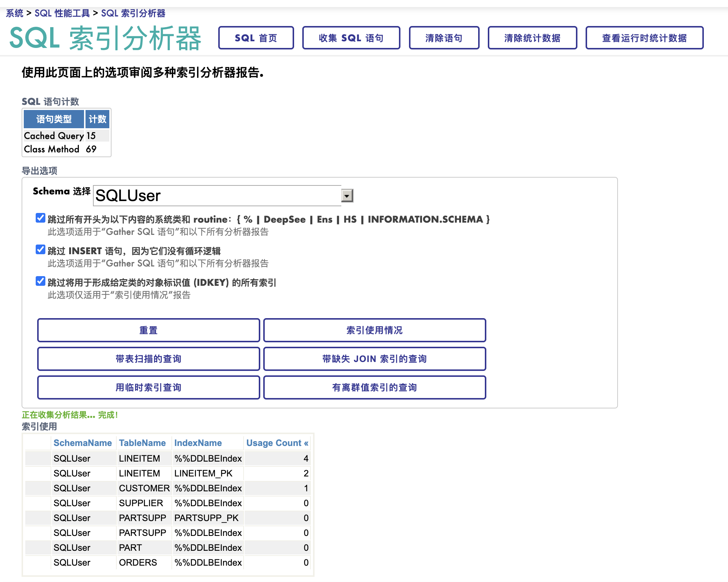Click the 重置 button
Image resolution: width=728 pixels, height=582 pixels.
click(x=148, y=330)
